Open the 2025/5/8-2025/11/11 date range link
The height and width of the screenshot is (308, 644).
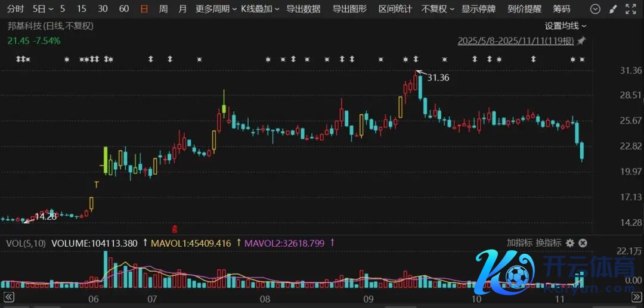point(516,41)
